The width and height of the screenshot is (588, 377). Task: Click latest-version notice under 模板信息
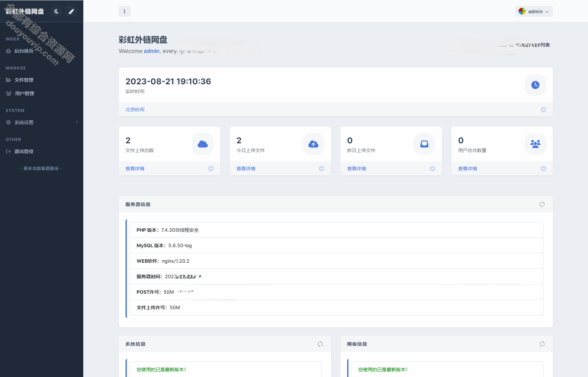[x=383, y=370]
